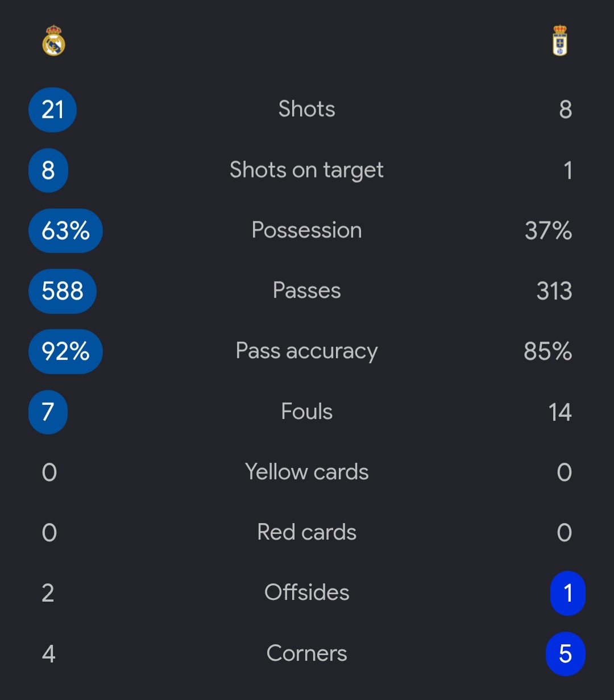Select the blue 5 corners badge

[566, 653]
